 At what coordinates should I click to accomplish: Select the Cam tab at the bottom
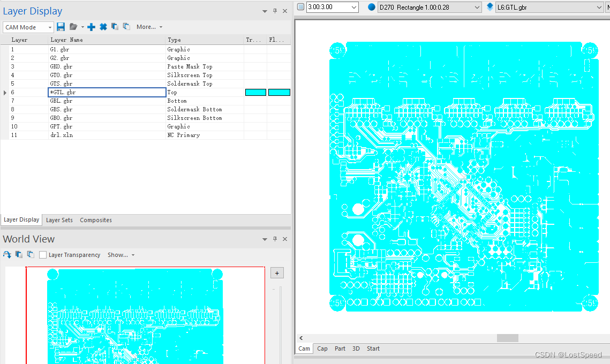304,348
